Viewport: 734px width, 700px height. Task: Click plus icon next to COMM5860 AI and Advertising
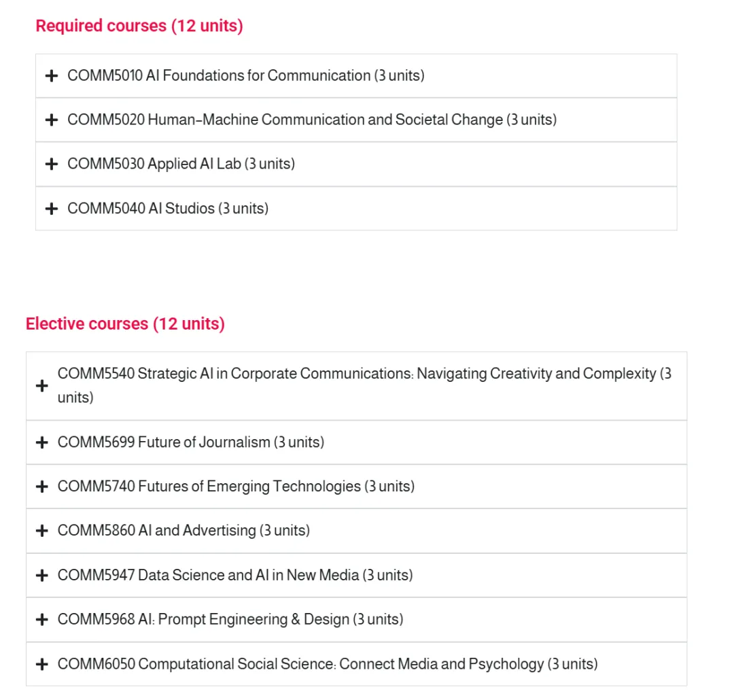pos(42,531)
